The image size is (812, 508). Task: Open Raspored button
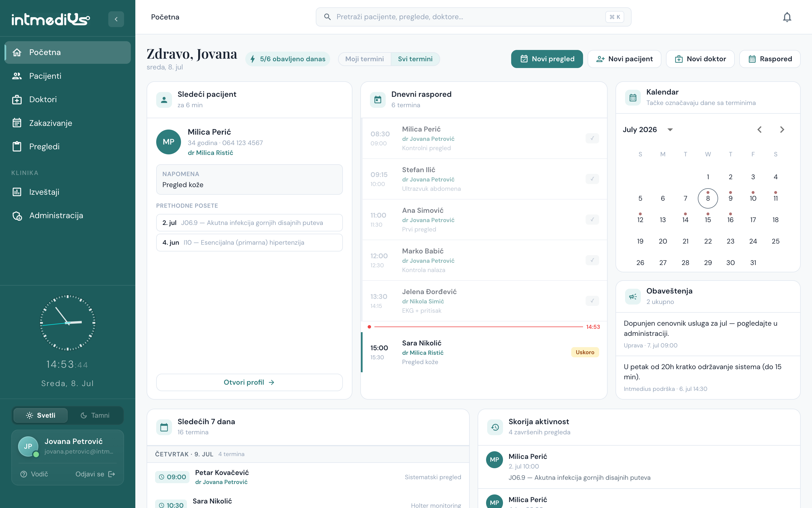pos(770,59)
